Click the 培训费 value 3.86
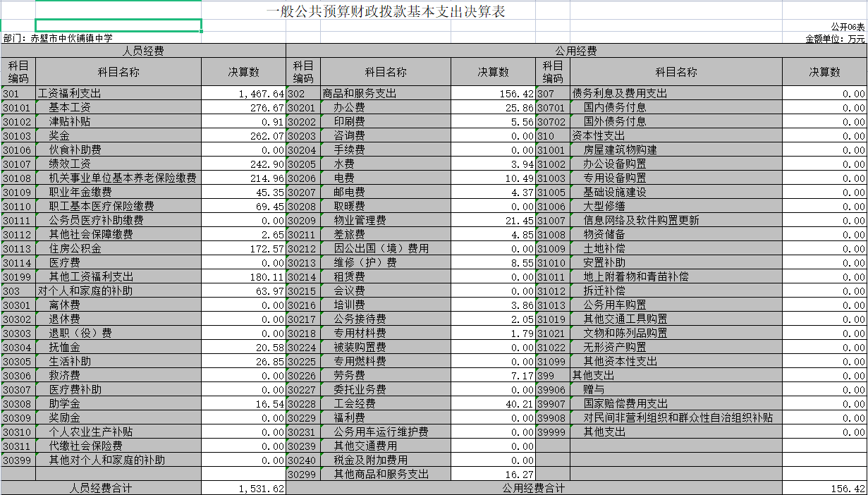 494,305
